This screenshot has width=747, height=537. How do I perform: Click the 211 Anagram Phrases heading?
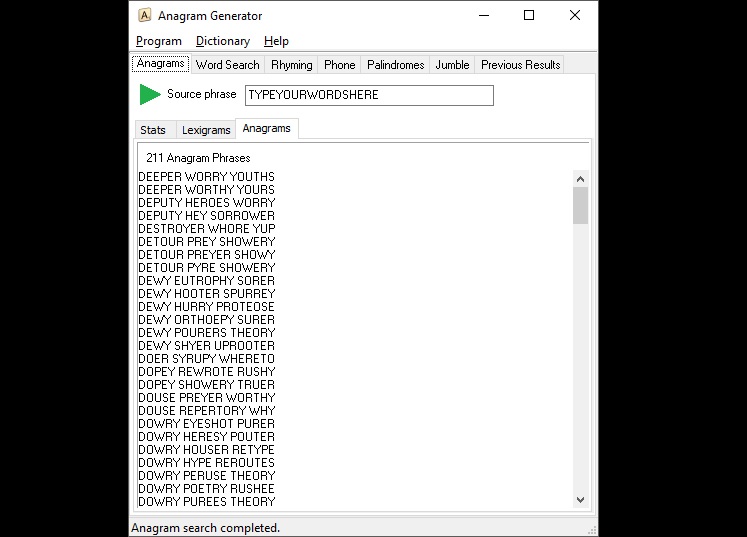coord(198,158)
